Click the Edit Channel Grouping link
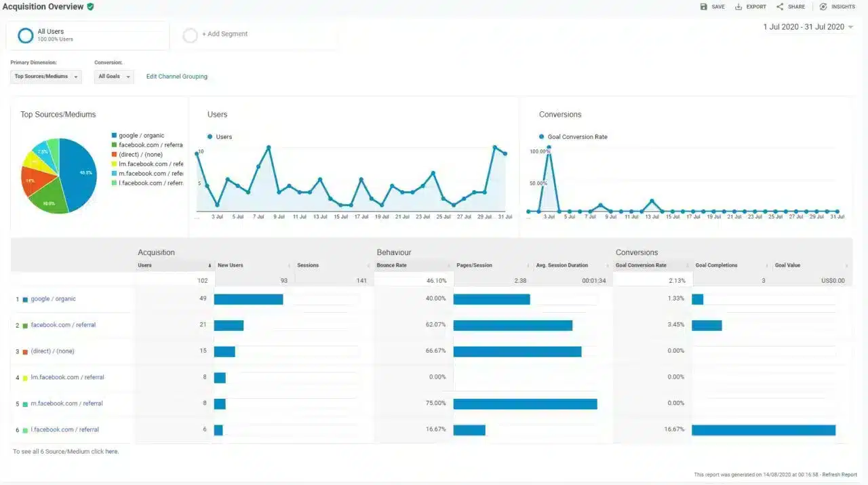The height and width of the screenshot is (485, 868). pyautogui.click(x=177, y=77)
